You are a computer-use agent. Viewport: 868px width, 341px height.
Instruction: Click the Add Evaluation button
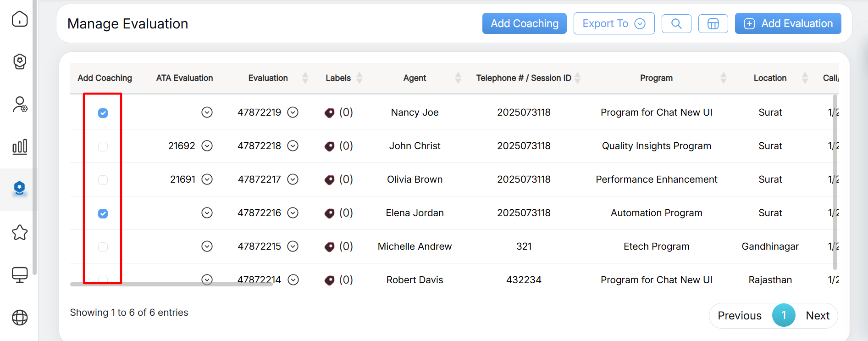point(788,23)
